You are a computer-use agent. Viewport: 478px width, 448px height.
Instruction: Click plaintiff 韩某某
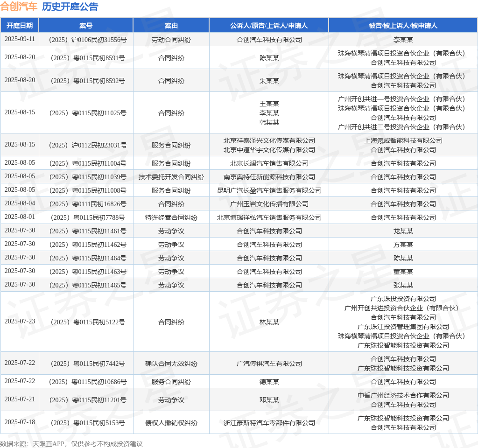(269, 122)
